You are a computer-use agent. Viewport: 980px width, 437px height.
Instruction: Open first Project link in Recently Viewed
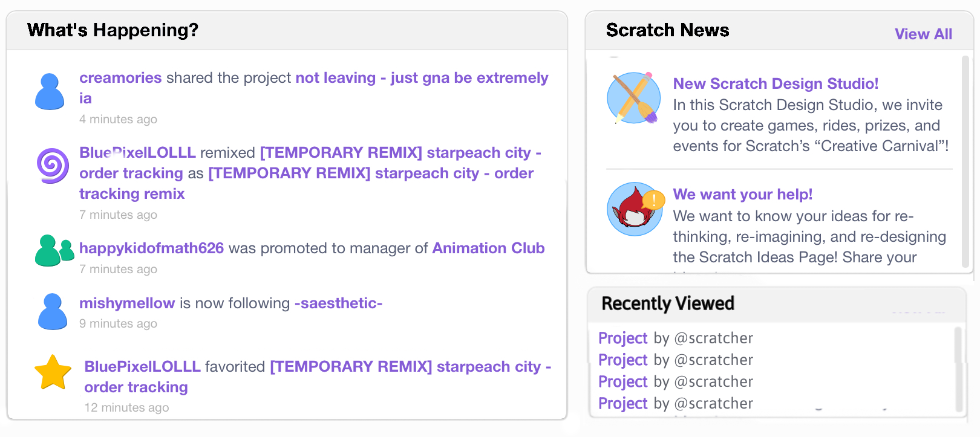click(622, 338)
